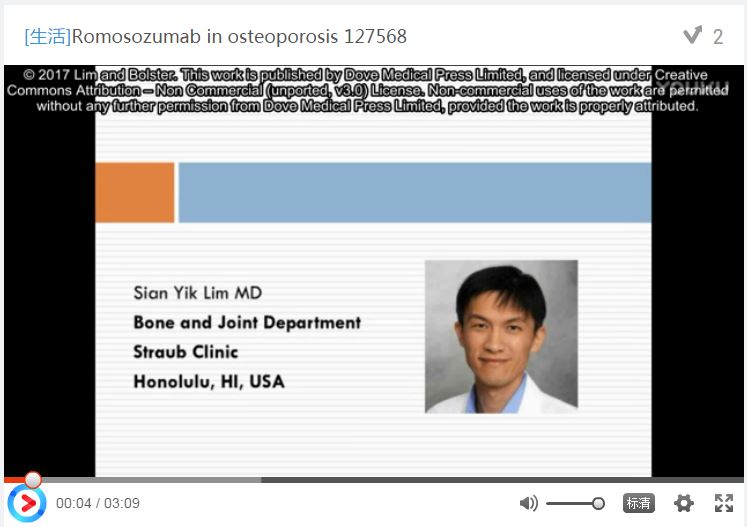Click the blue banner on the slide
The height and width of the screenshot is (527, 747).
point(414,192)
